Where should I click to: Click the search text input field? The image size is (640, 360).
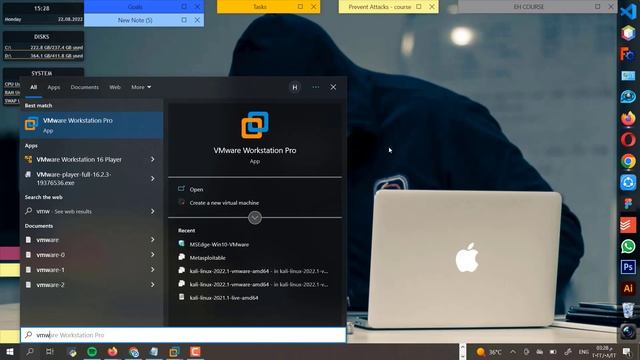coord(183,335)
